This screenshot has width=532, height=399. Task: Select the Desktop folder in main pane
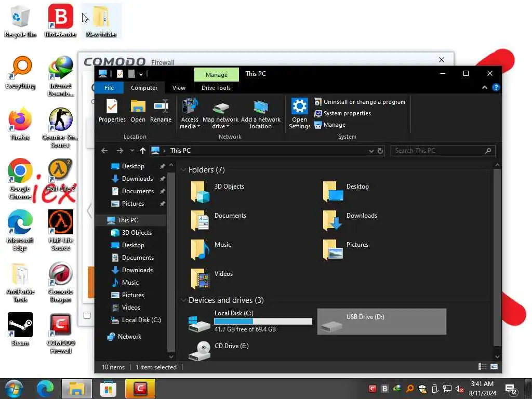tap(345, 191)
